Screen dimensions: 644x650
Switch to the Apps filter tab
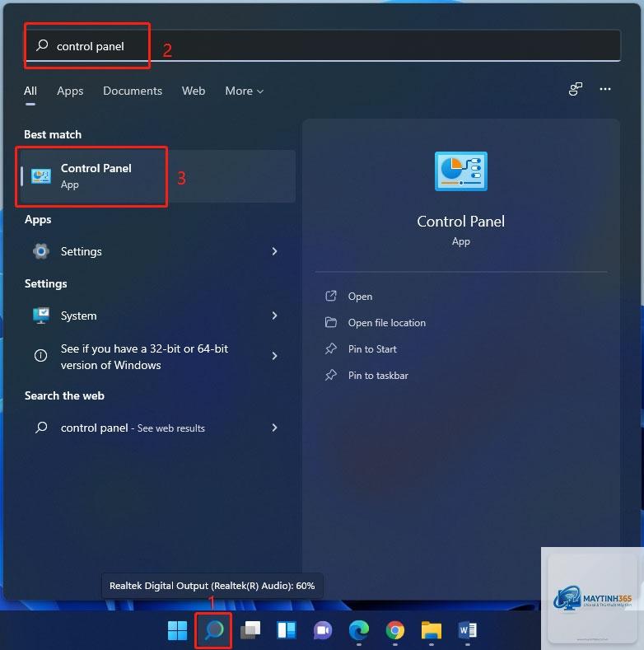click(x=70, y=91)
